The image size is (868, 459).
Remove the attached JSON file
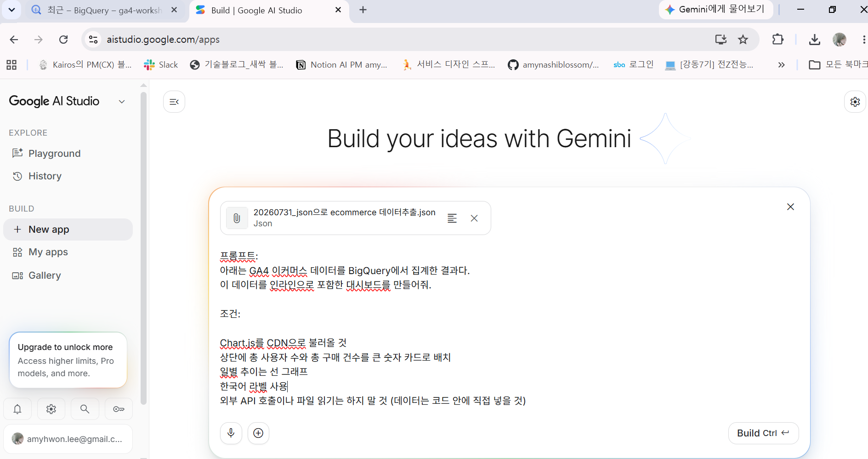tap(474, 218)
